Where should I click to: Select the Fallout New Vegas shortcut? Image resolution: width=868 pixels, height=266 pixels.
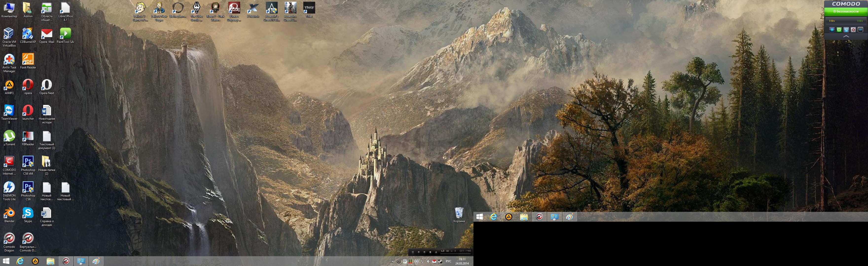click(x=159, y=8)
